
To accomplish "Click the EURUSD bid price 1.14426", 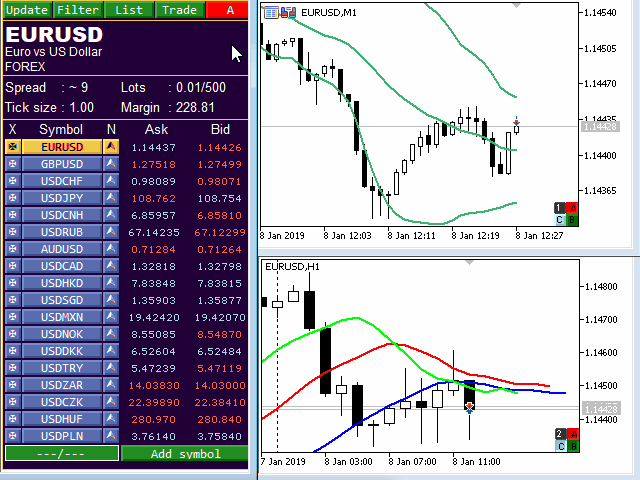I will 220,147.
